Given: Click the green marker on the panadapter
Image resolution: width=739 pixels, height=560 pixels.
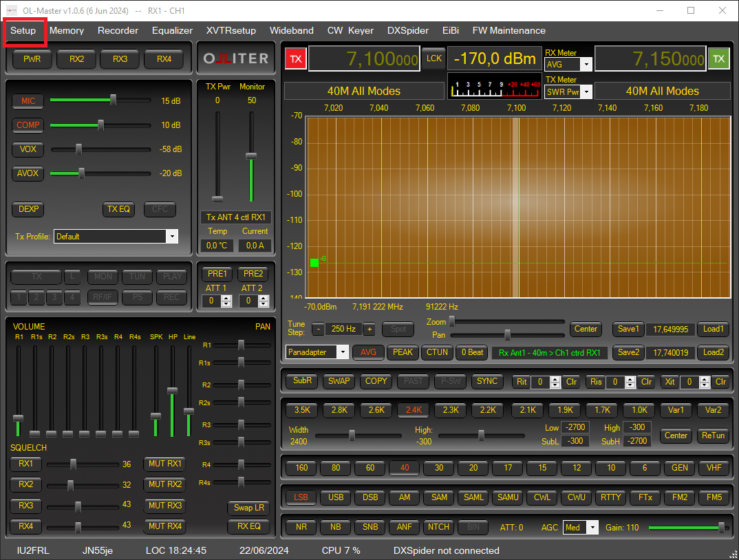Looking at the screenshot, I should coord(314,262).
